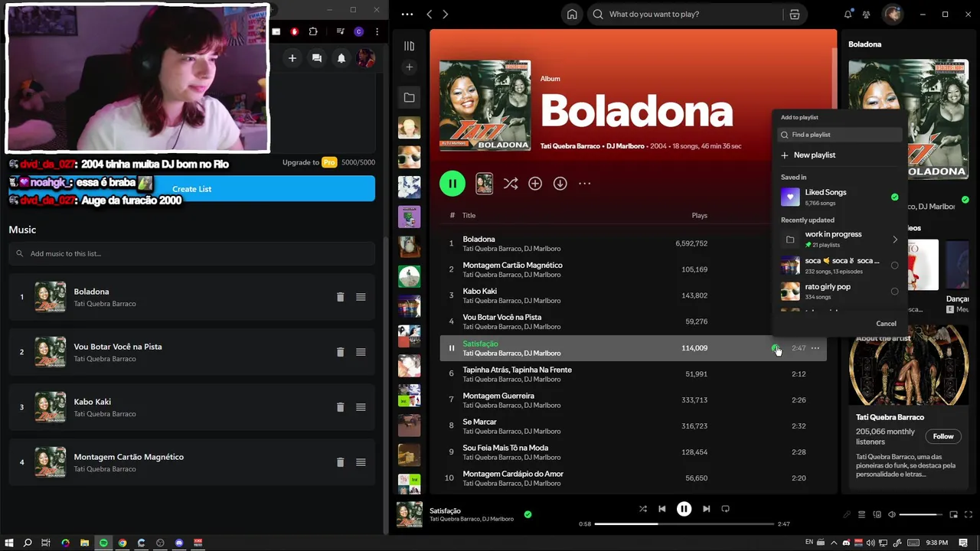Screen dimensions: 980x551
Task: Select the Se Marcar track row
Action: point(632,426)
